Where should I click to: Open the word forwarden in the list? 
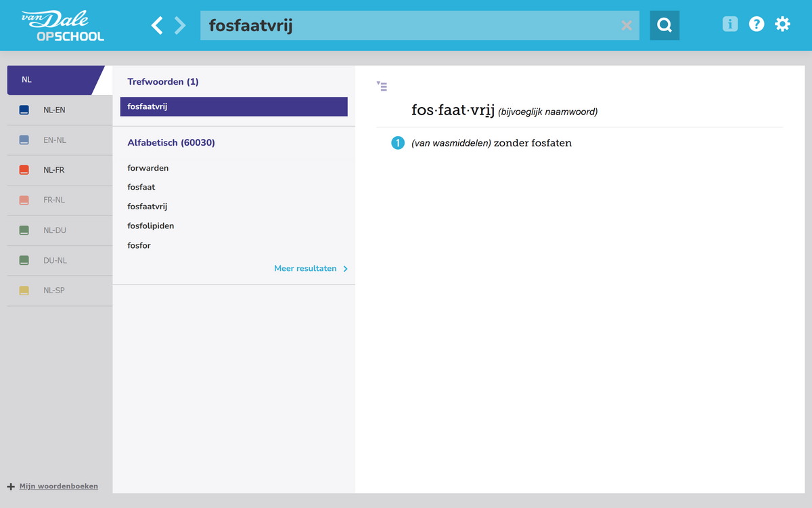148,168
